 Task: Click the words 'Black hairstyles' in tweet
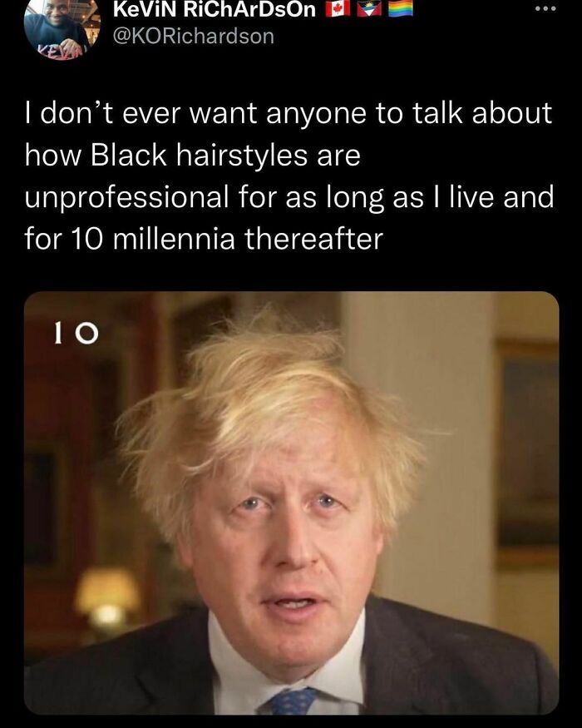[199, 155]
